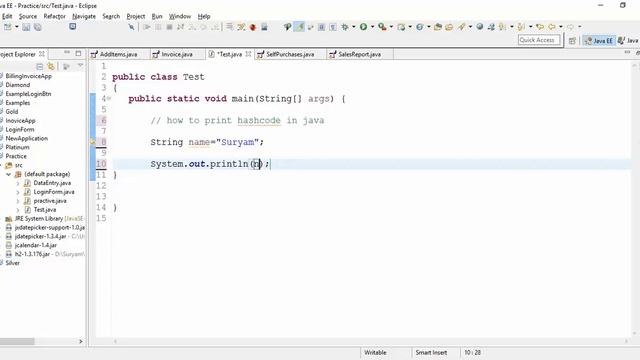Select practive.java in the tree
640x360 pixels.
coord(50,201)
